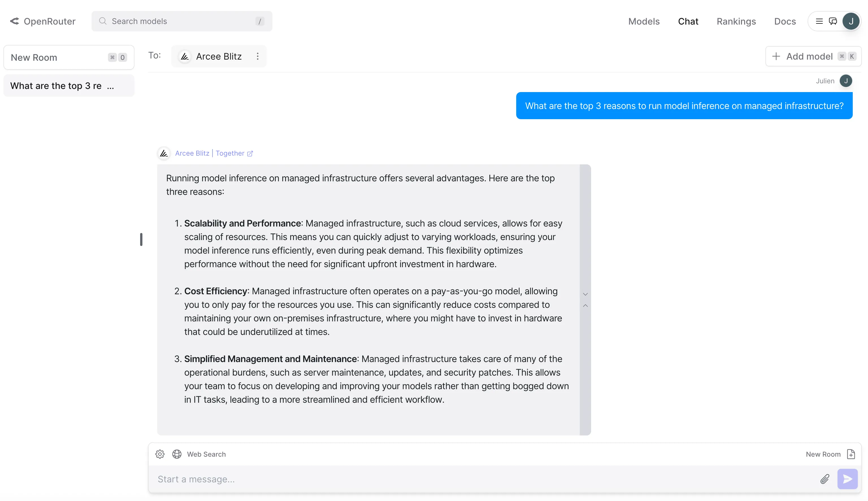Viewport: 868px width, 501px height.
Task: Click the attach file paperclip icon
Action: [825, 479]
